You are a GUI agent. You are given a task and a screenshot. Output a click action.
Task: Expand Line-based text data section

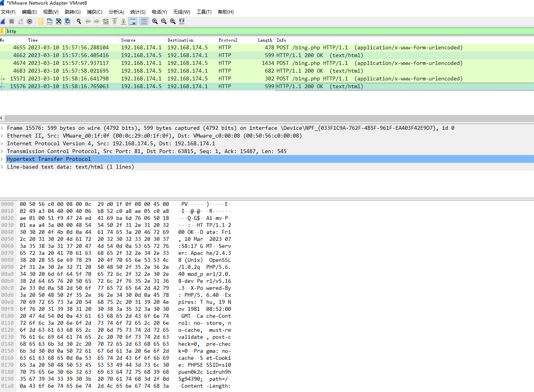pos(2,167)
